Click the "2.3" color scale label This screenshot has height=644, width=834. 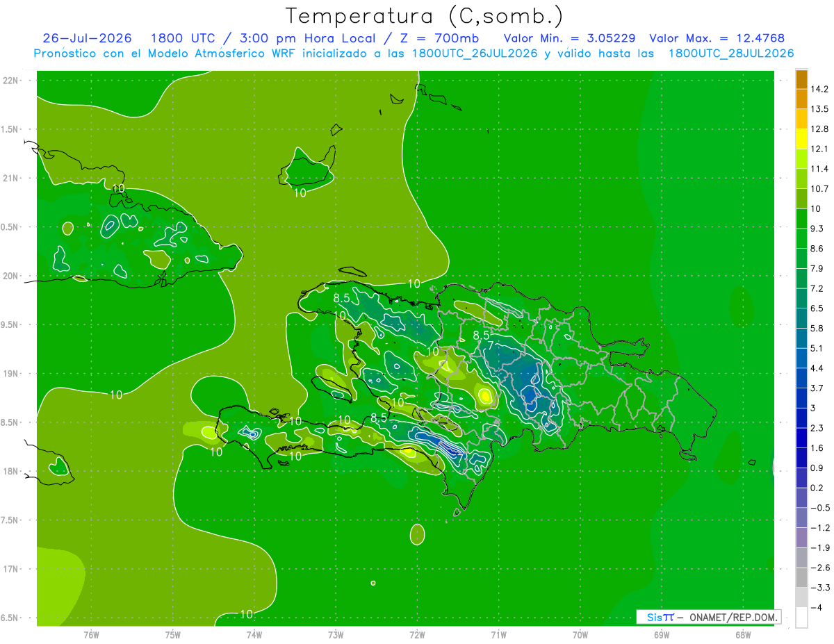pyautogui.click(x=818, y=428)
